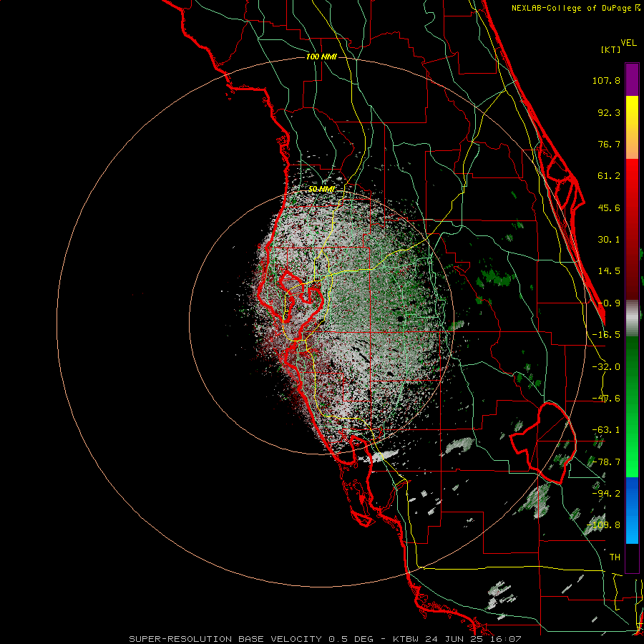Screen dimensions: 644x644
Task: Click the -94.2 velocity scale value
Action: point(606,494)
